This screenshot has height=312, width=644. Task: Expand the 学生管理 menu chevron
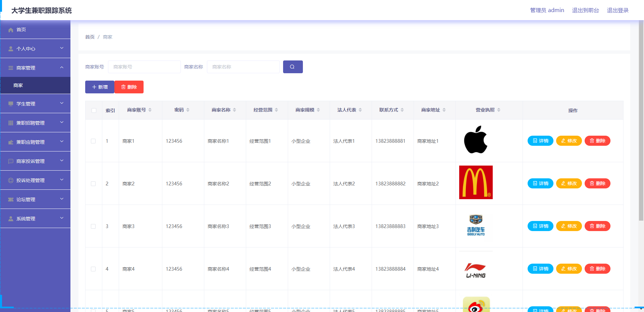(x=62, y=103)
